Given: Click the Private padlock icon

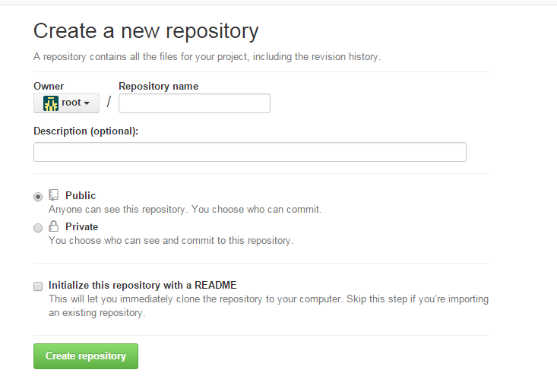Looking at the screenshot, I should coord(54,226).
